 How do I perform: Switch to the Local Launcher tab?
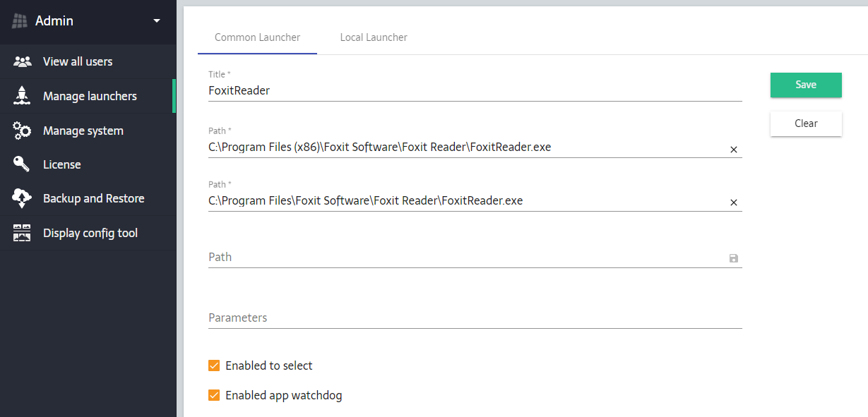pos(374,37)
